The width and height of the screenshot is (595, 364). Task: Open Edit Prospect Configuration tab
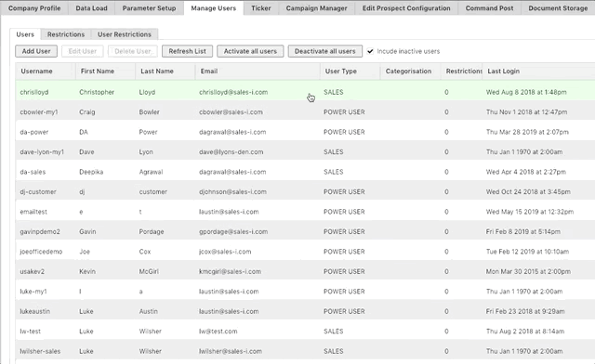click(406, 8)
